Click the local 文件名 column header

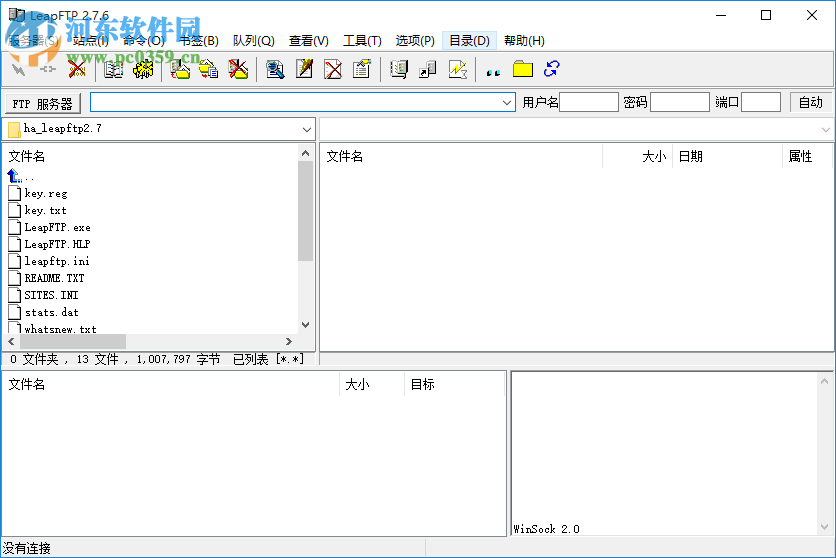[150, 156]
